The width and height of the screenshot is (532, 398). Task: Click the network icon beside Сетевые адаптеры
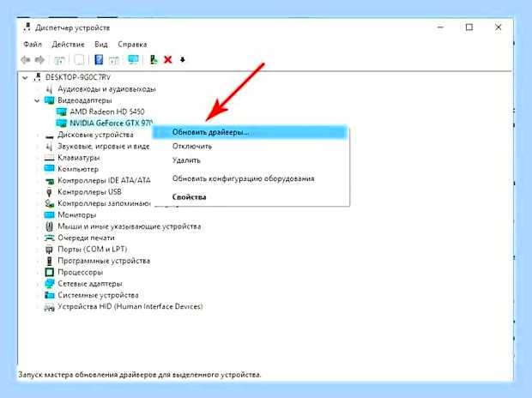tap(49, 284)
